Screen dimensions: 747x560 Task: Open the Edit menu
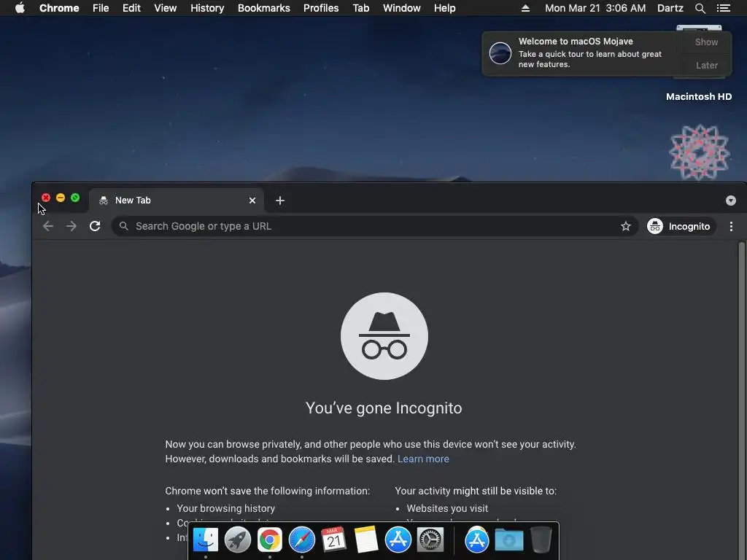131,8
